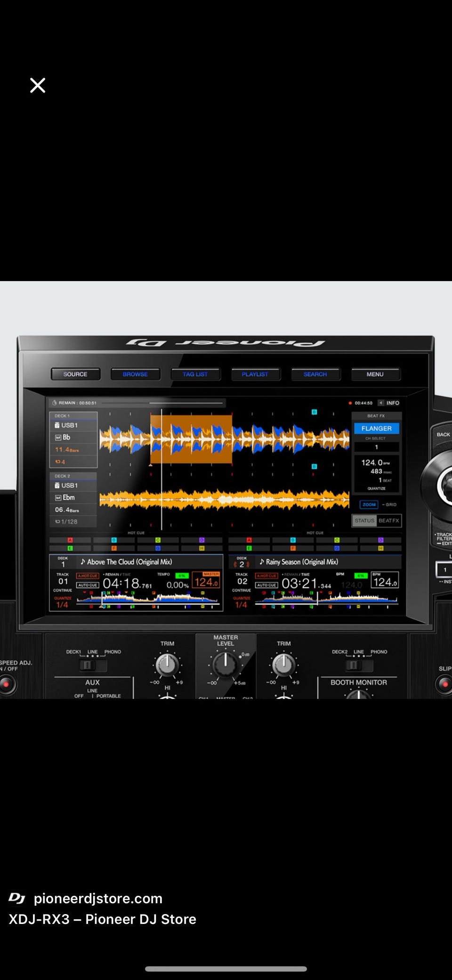Toggle Deck 1 A.HOT CUE indicator
The image size is (452, 980).
(x=88, y=576)
